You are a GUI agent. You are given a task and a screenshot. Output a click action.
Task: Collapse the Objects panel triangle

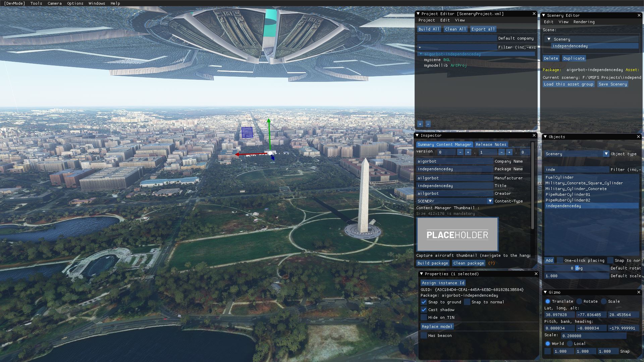tap(545, 137)
